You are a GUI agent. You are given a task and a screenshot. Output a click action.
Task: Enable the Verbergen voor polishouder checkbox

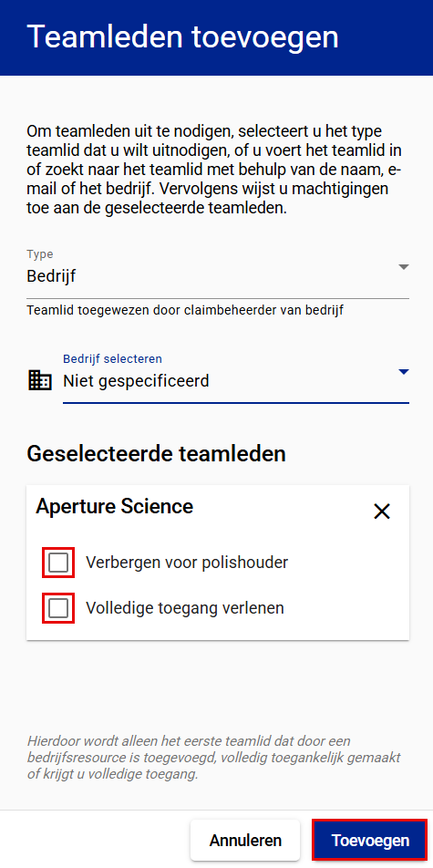point(58,563)
